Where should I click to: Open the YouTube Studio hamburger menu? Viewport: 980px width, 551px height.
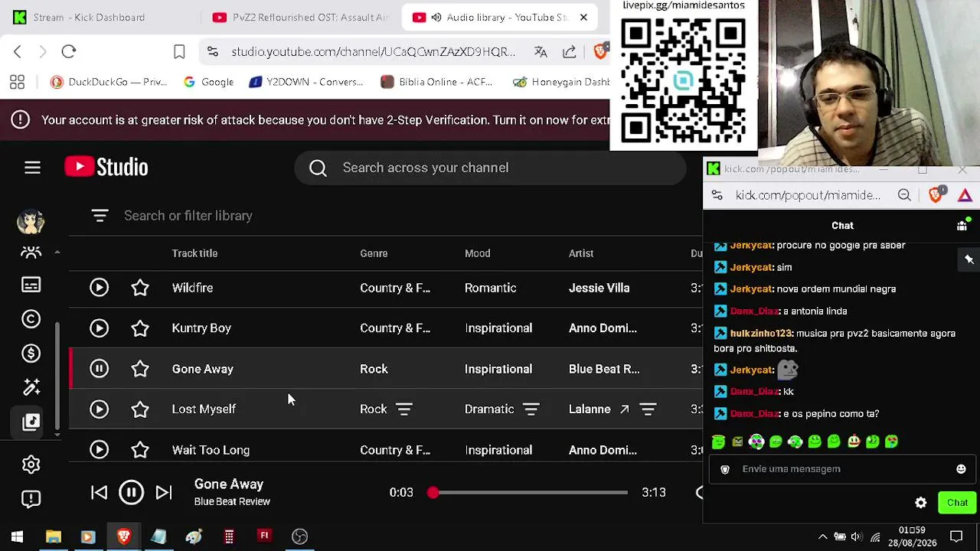tap(32, 168)
